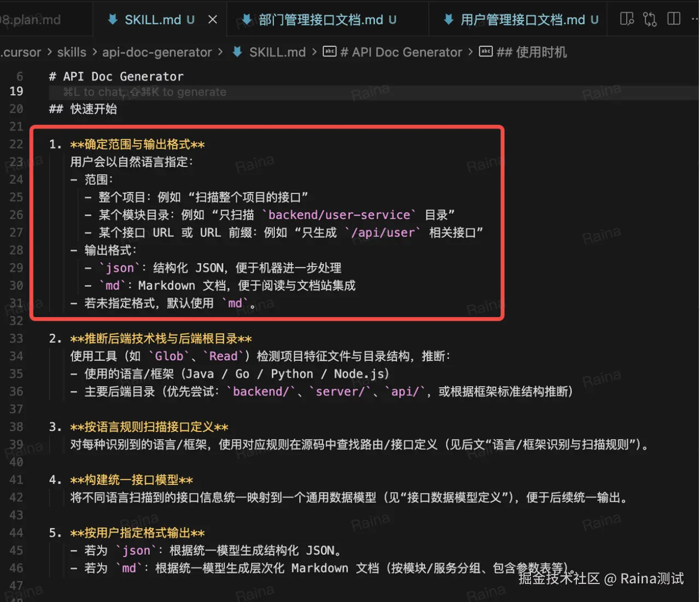The width and height of the screenshot is (700, 602).
Task: Click the line 若未指定格式，默认使用 md
Action: coord(163,303)
